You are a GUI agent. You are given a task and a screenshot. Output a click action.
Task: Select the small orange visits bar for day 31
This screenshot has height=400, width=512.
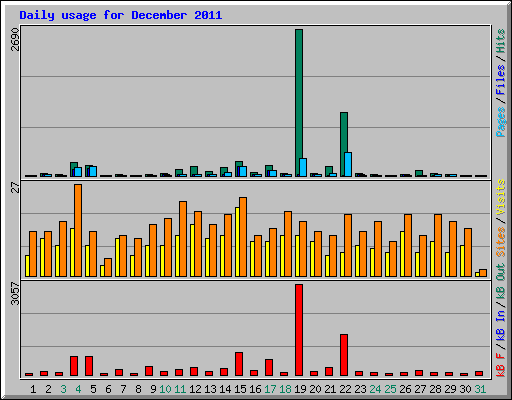pos(483,273)
